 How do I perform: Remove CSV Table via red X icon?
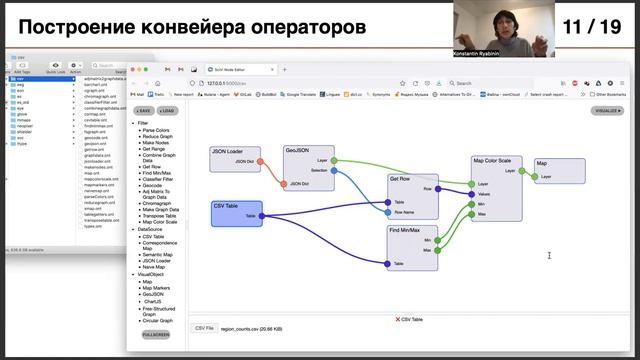(398, 319)
